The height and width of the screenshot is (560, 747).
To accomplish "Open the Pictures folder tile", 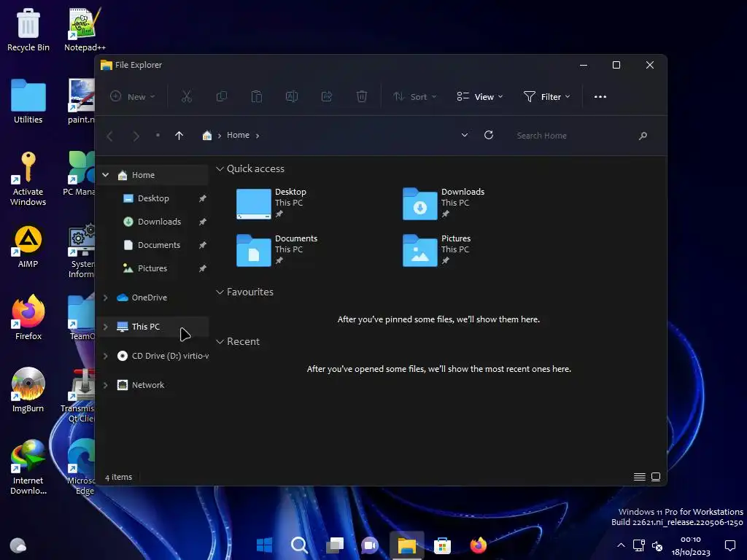I will point(437,250).
